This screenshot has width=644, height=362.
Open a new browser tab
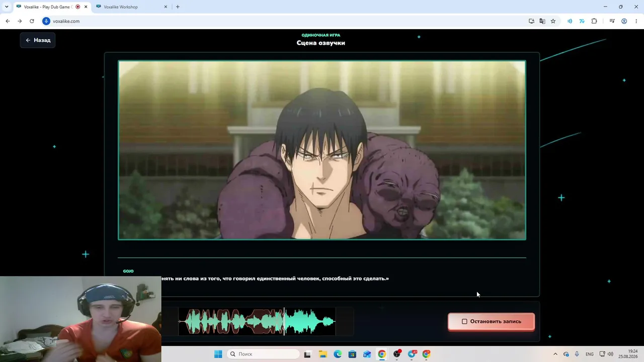[178, 7]
